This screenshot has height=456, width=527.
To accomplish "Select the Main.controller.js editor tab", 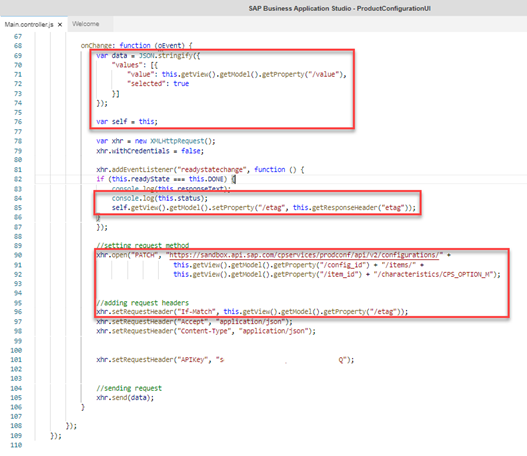I will tap(29, 25).
